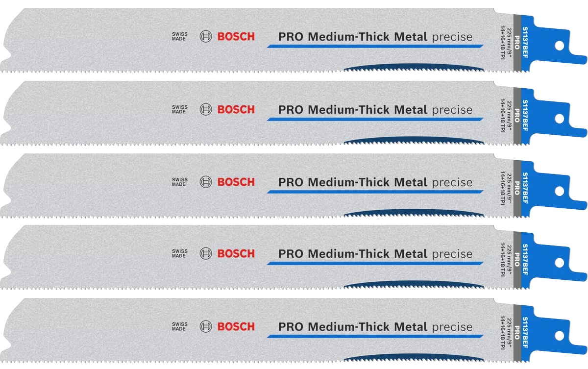This screenshot has width=588, height=369.
Task: Click the Bosch circle emblem on second blade
Action: coord(206,109)
